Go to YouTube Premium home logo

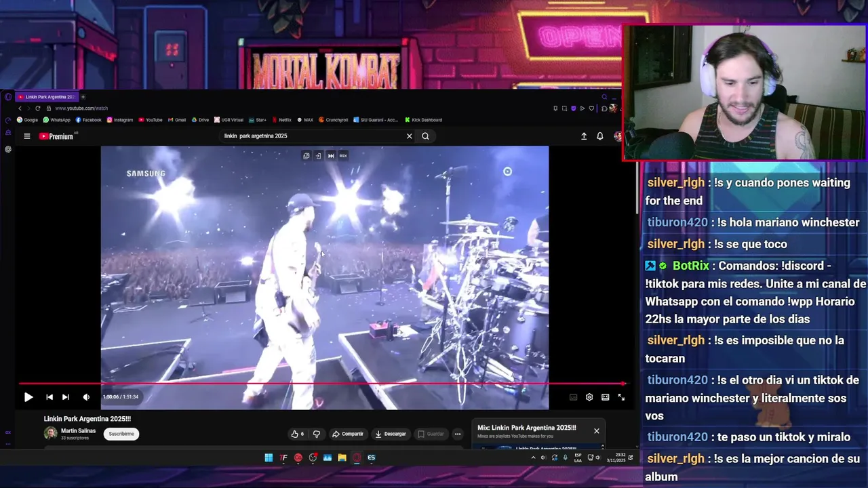56,136
